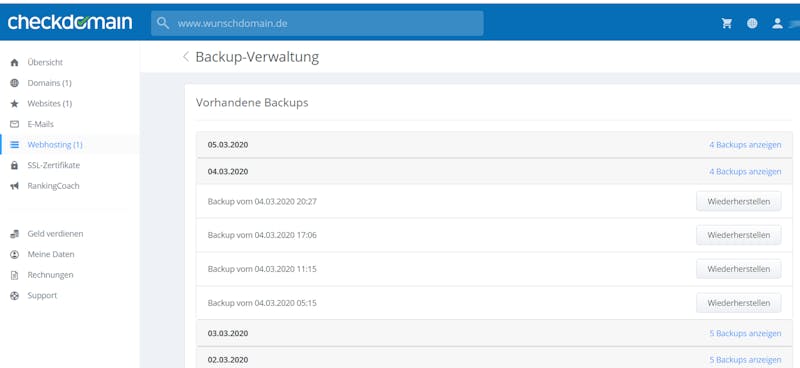Expand 4 Backups anzeigen for 05.03.2020
Viewport: 800px width, 368px height.
(x=745, y=145)
